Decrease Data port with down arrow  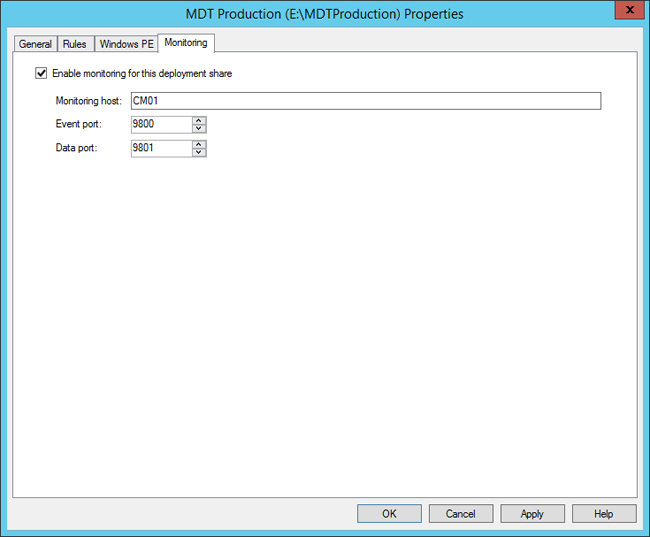click(x=199, y=152)
